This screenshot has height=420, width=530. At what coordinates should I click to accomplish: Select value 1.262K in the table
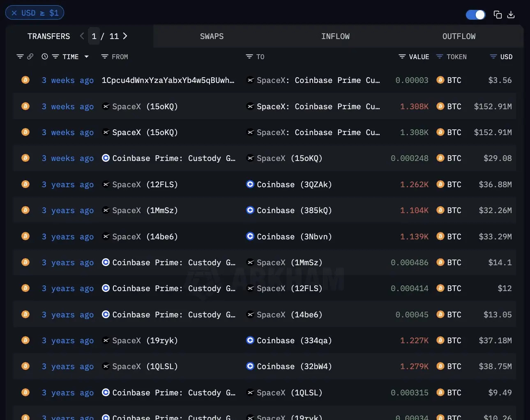click(x=414, y=185)
